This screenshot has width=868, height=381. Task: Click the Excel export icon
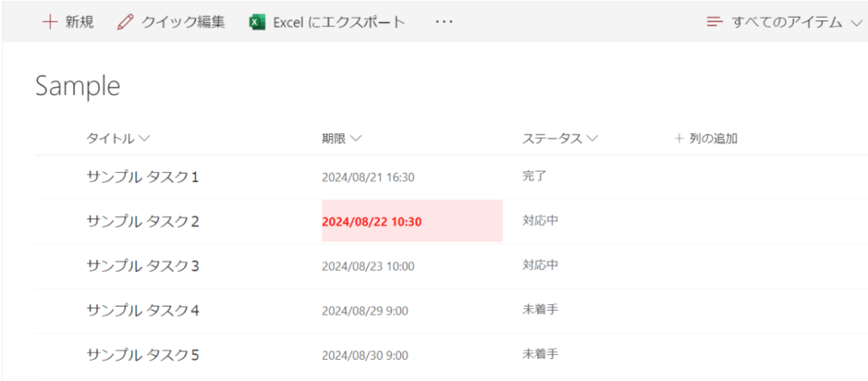click(x=258, y=22)
